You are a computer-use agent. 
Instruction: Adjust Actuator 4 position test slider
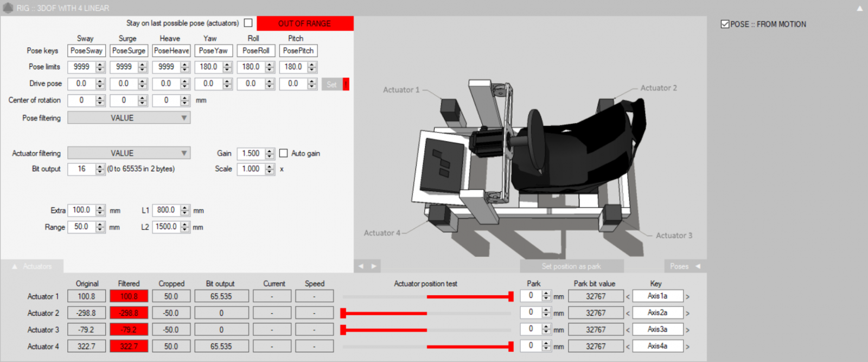[x=427, y=346]
